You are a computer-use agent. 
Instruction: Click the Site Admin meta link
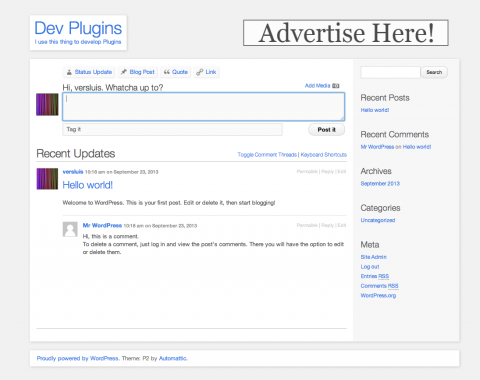(x=373, y=257)
